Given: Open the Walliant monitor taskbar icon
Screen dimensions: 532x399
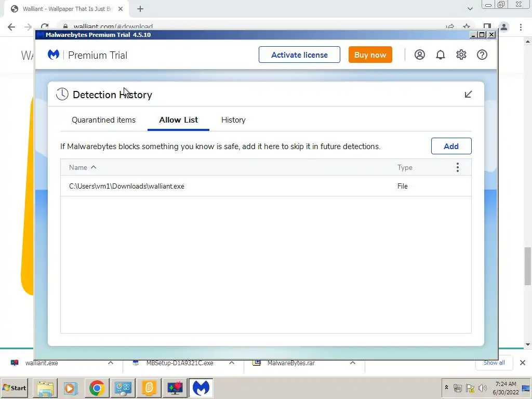Looking at the screenshot, I should coord(175,388).
